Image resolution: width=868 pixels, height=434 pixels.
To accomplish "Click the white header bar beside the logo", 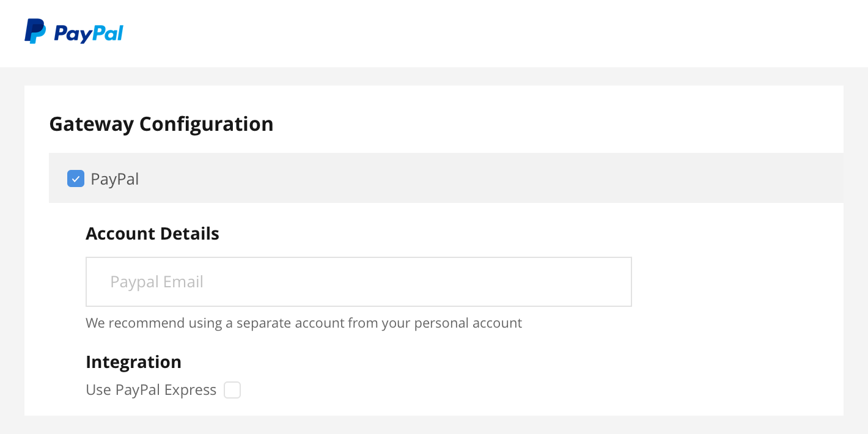I will 489,34.
